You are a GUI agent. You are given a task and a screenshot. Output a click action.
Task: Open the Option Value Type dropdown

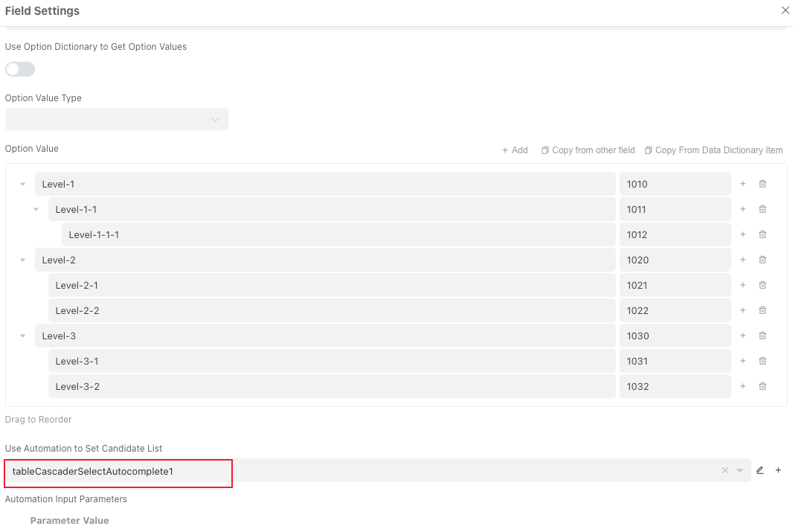click(116, 119)
